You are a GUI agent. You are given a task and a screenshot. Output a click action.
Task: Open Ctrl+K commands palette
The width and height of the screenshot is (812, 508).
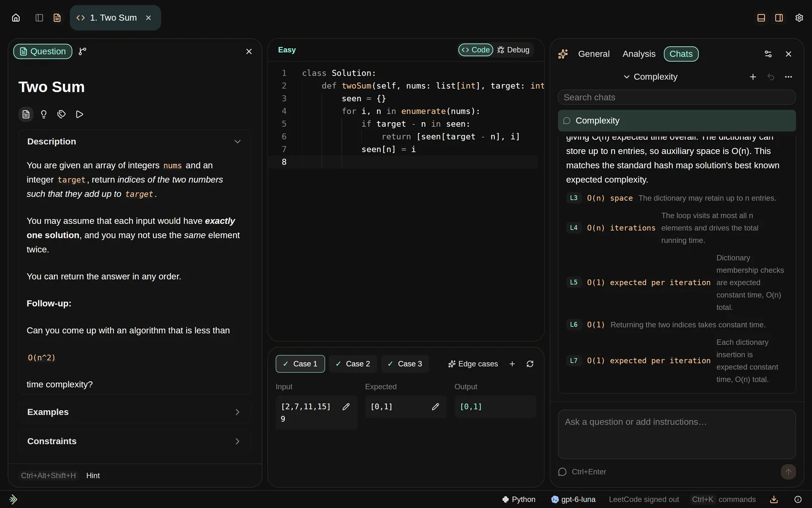tap(724, 499)
